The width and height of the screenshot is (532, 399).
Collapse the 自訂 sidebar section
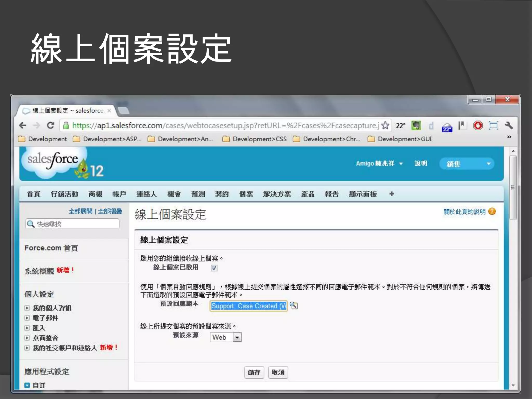[x=27, y=385]
